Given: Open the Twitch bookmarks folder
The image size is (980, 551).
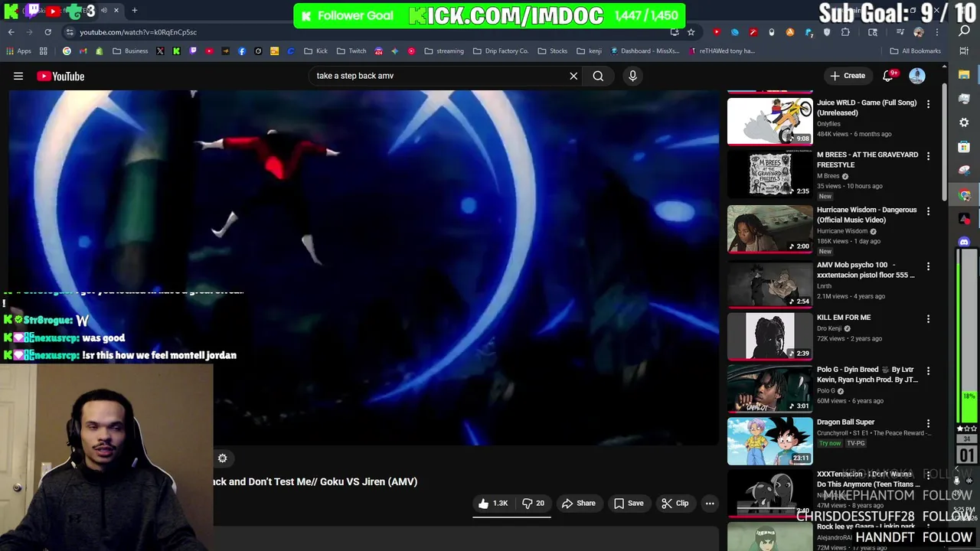Looking at the screenshot, I should (x=351, y=51).
